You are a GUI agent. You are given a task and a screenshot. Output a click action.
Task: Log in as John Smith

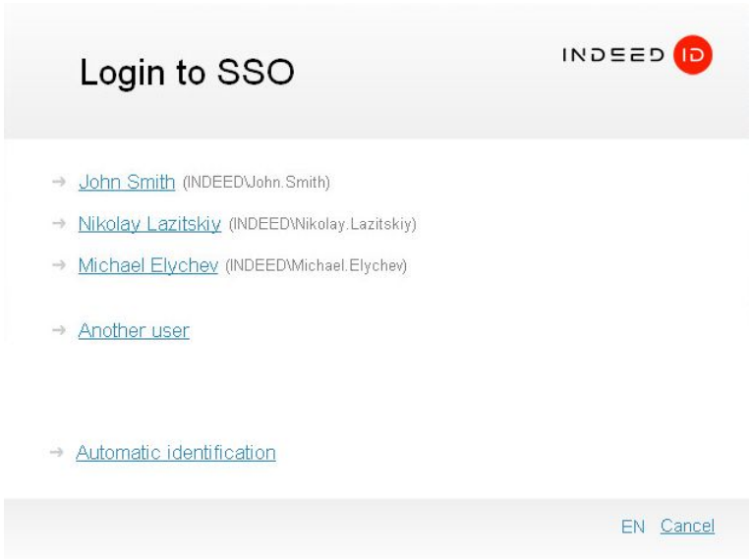point(127,182)
